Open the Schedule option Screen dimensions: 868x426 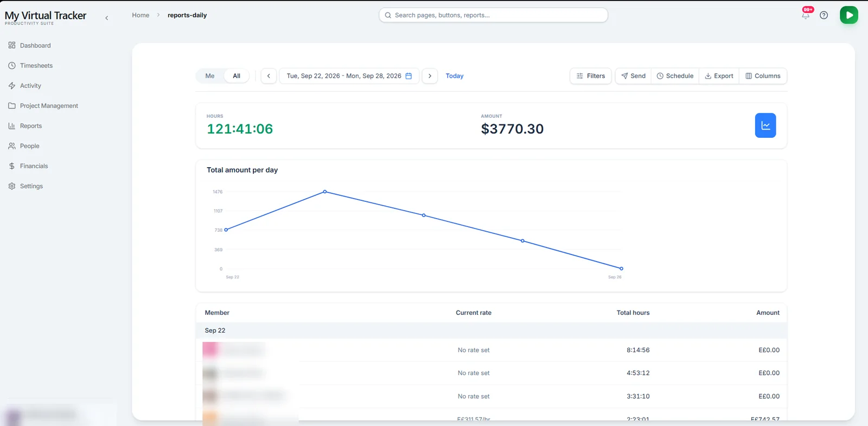tap(675, 76)
